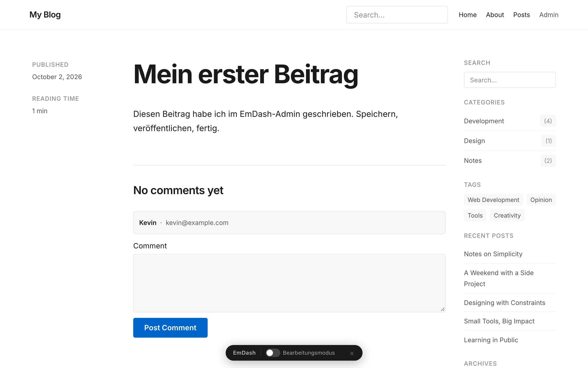
Task: Select the Web Development tag
Action: 493,200
